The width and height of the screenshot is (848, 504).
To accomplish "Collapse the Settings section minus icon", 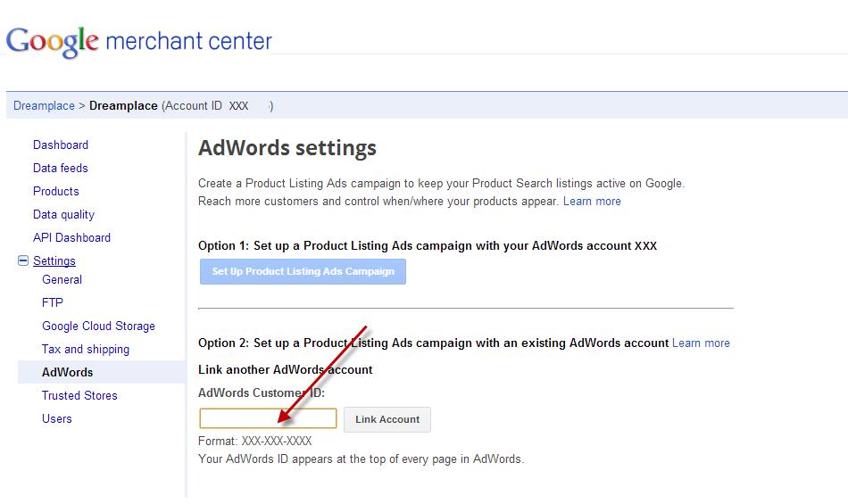I will coord(23,260).
